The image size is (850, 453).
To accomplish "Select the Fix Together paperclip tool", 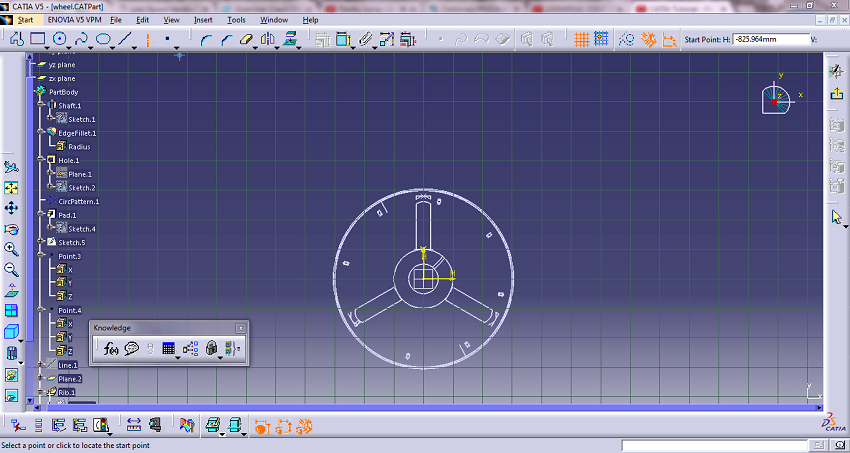I will (x=365, y=39).
